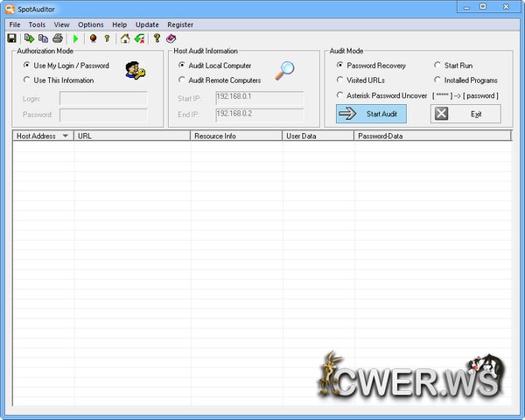Open the Tools menu
525x420 pixels.
point(37,24)
